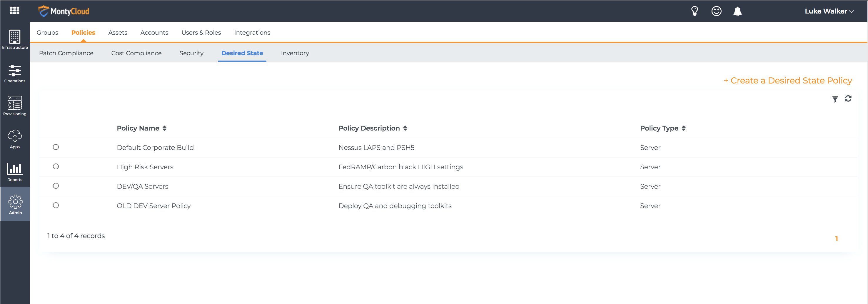The width and height of the screenshot is (868, 304).
Task: Open the Provisioning sidebar section
Action: pyautogui.click(x=15, y=106)
